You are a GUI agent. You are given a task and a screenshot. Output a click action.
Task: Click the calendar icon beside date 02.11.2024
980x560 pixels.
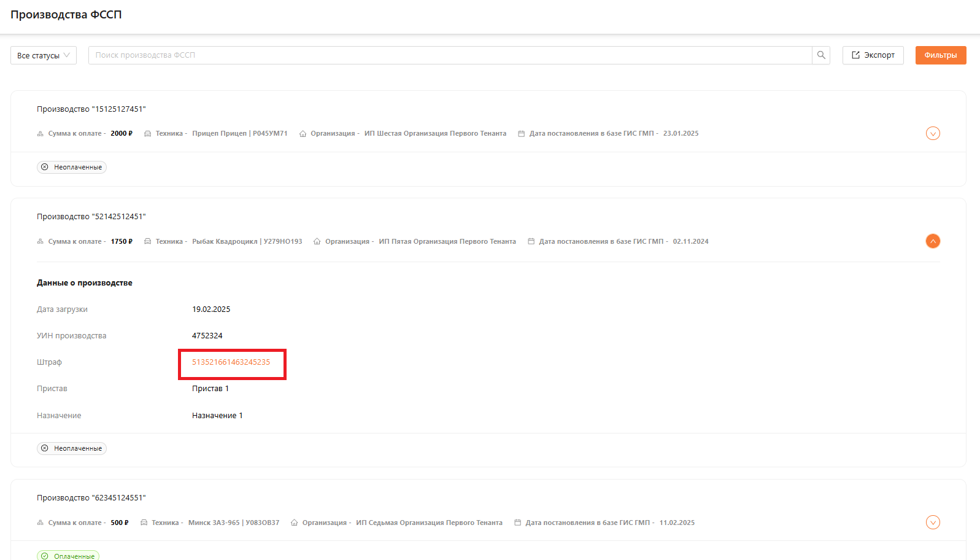[531, 242]
